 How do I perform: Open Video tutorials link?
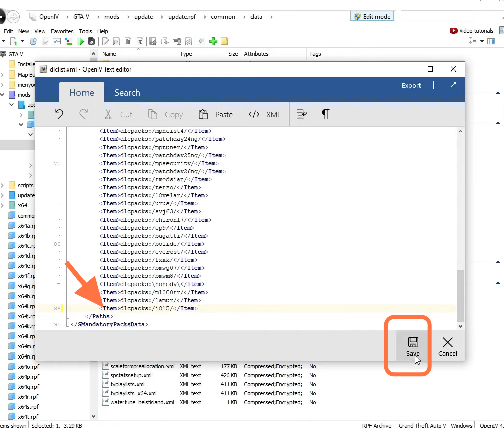point(471,31)
